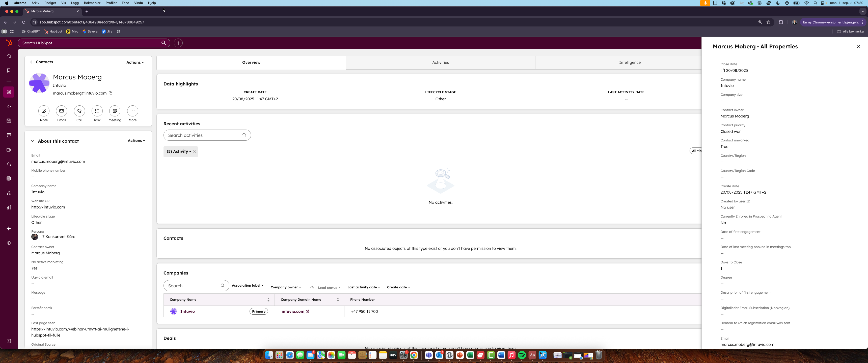
Task: Click the HubSpot bookmark in bookmarks bar
Action: click(53, 32)
